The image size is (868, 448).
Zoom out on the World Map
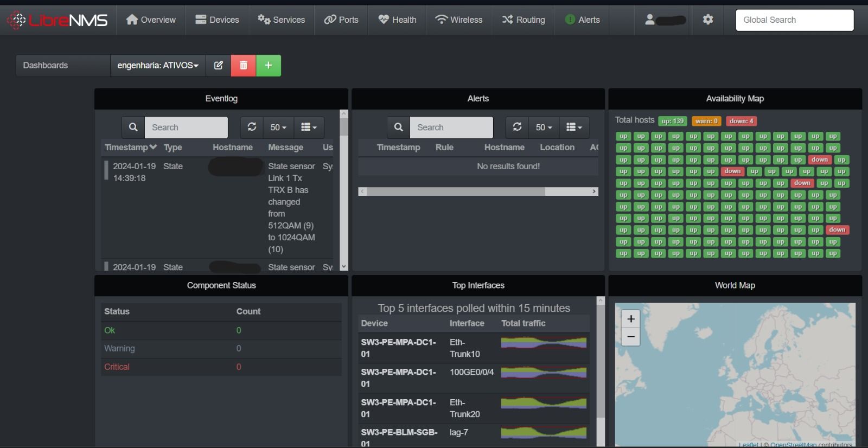(x=631, y=337)
